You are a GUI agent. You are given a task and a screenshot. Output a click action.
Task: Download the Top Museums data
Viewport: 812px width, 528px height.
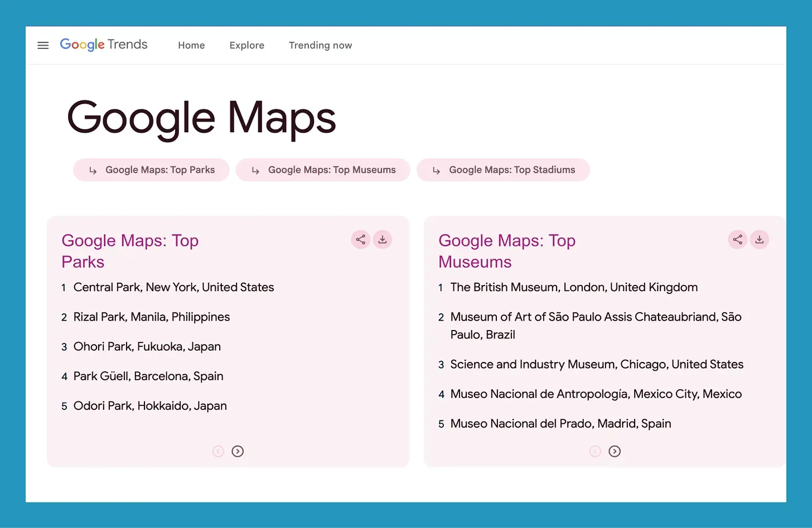coord(760,239)
